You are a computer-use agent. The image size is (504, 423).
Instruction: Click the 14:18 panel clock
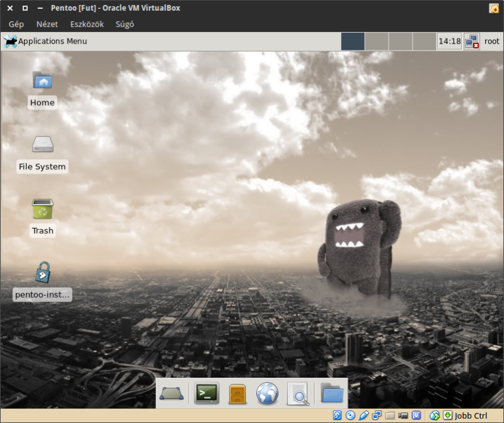coord(449,42)
